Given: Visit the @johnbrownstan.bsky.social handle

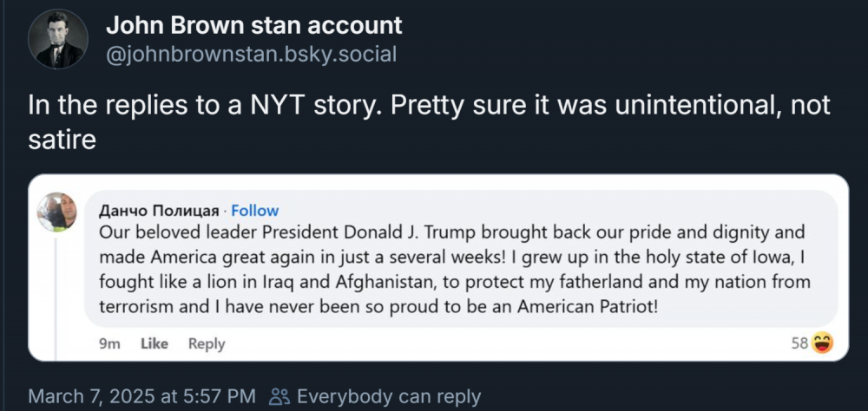Looking at the screenshot, I should pos(251,55).
